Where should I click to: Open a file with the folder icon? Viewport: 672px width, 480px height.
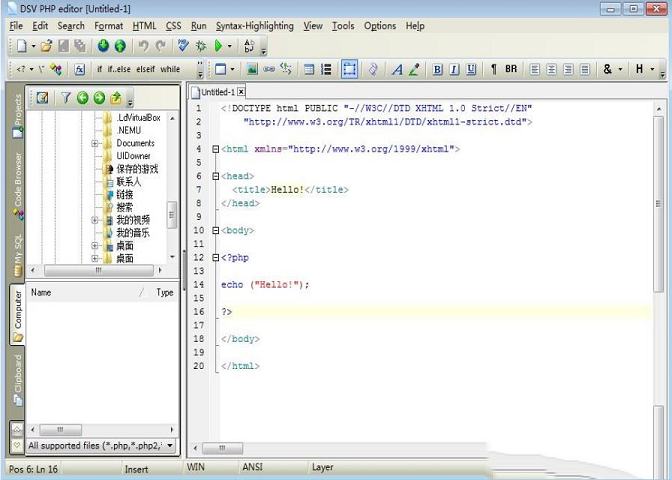click(47, 45)
